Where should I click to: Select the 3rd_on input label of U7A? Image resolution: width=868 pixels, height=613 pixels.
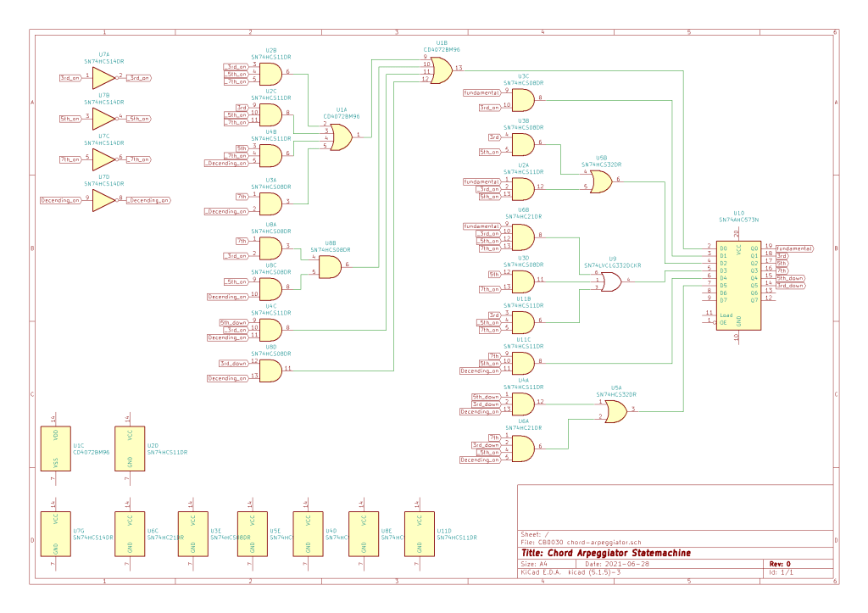70,77
